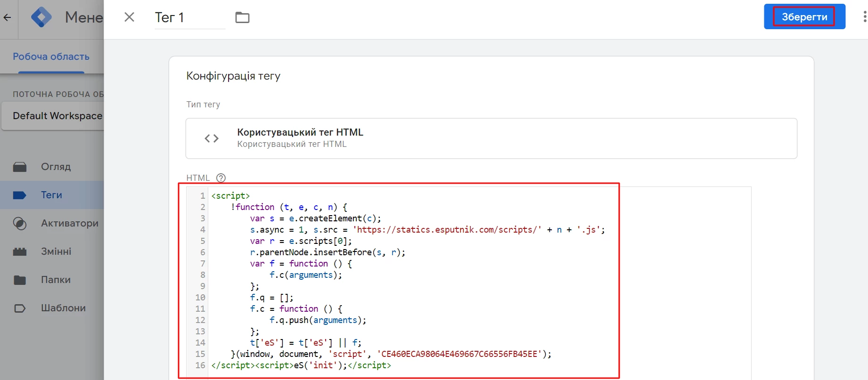
Task: Click the back arrow icon
Action: [7, 18]
